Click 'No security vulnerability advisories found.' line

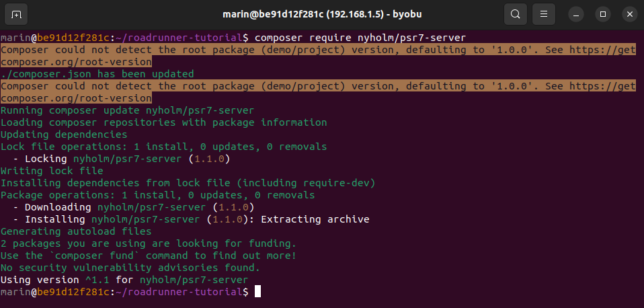130,268
